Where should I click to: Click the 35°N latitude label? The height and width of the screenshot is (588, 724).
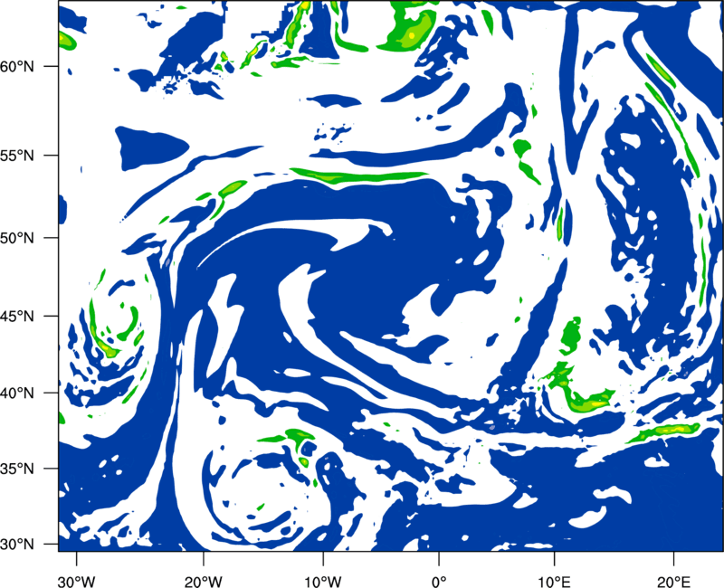17,469
